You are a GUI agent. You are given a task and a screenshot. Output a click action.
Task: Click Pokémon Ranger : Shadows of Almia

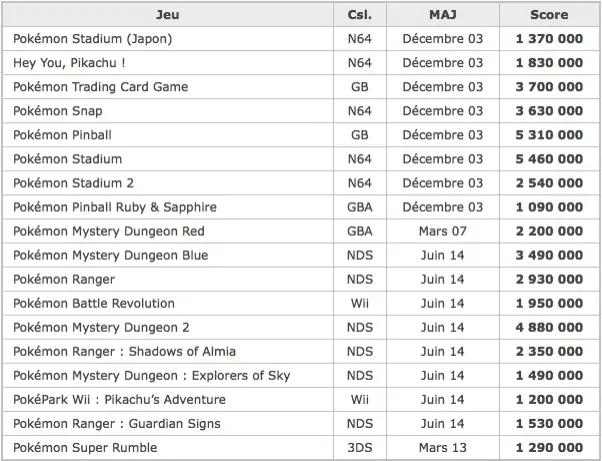point(124,352)
